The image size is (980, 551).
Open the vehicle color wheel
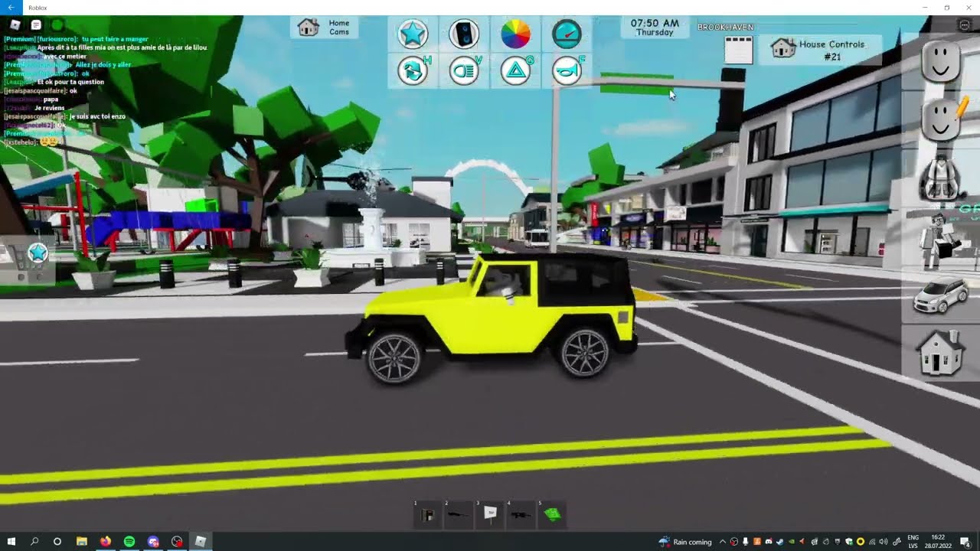point(515,34)
